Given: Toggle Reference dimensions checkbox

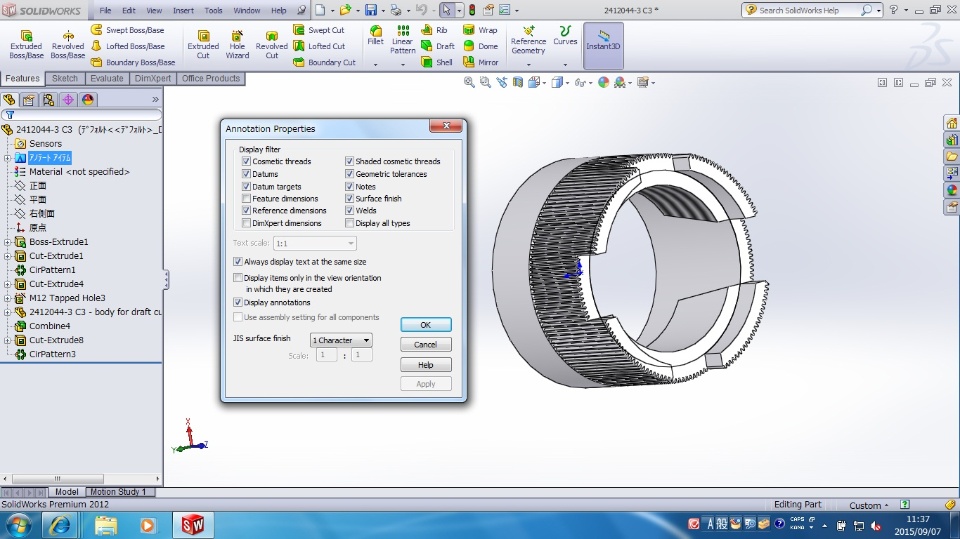Looking at the screenshot, I should click(x=246, y=210).
